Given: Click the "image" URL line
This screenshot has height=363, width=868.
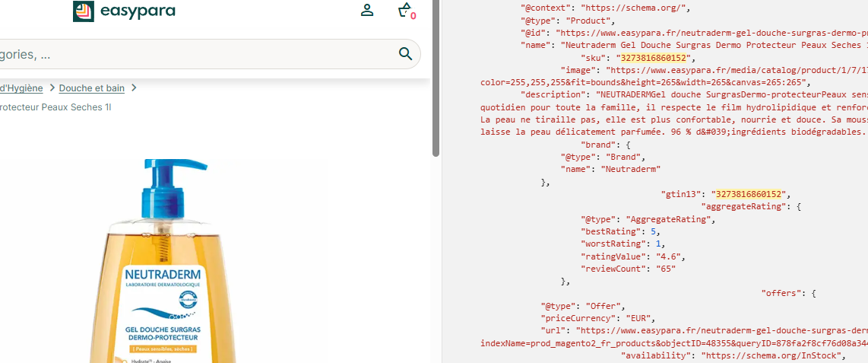Looking at the screenshot, I should (x=714, y=70).
